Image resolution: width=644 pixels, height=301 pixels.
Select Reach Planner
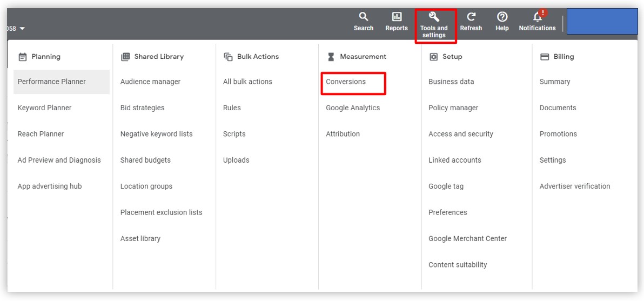point(41,134)
